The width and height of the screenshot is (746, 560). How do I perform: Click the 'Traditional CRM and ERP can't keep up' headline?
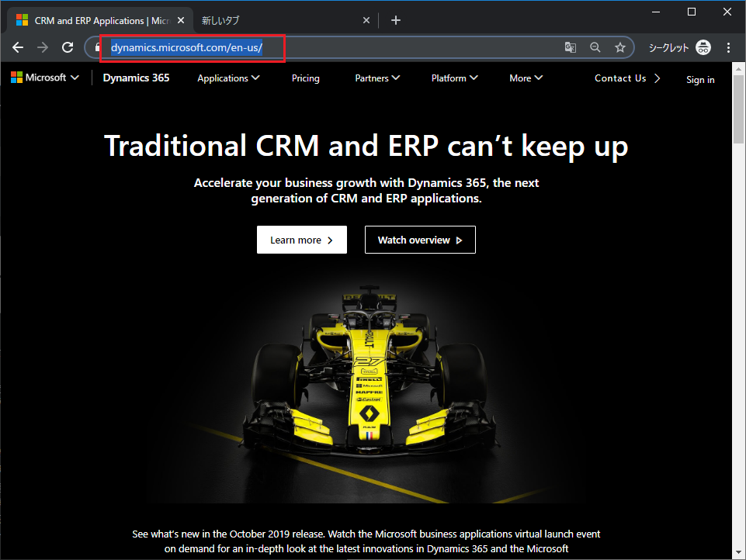click(366, 146)
